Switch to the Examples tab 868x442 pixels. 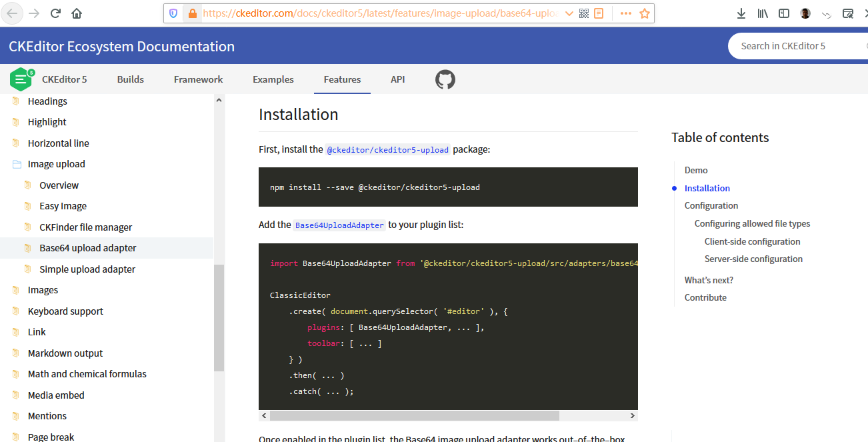click(273, 79)
